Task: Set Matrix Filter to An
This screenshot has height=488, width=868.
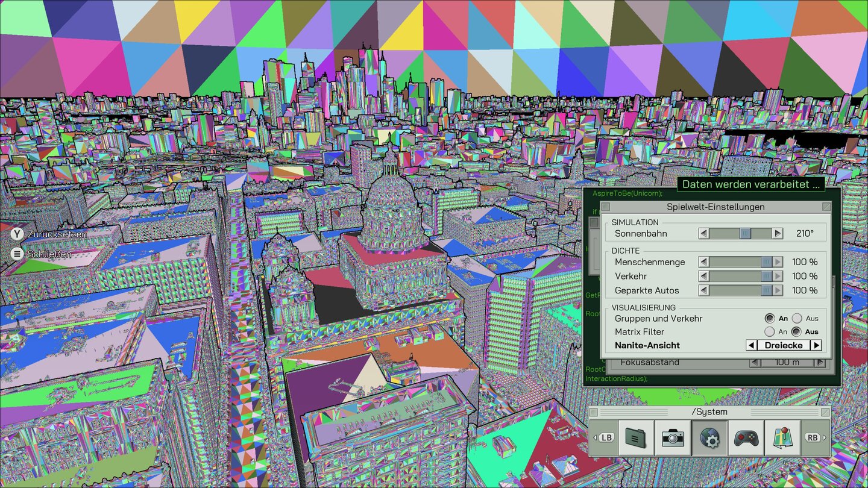Action: (x=769, y=332)
